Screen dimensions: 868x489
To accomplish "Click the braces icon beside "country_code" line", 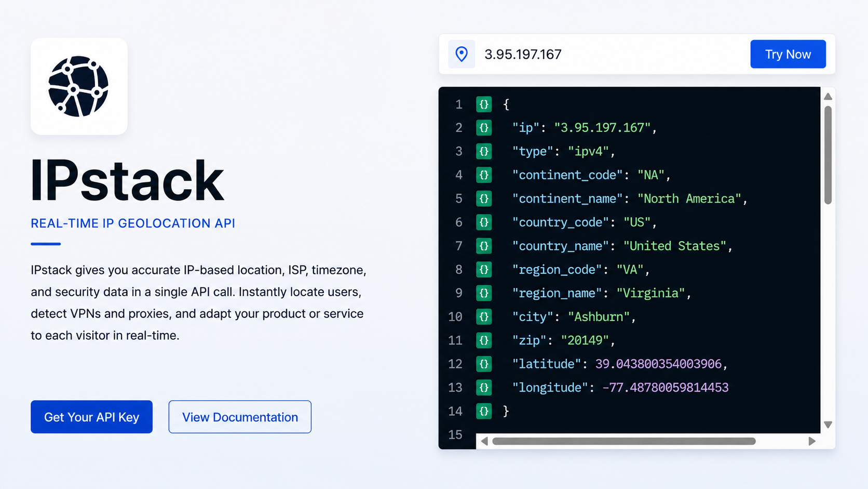I will pyautogui.click(x=484, y=222).
